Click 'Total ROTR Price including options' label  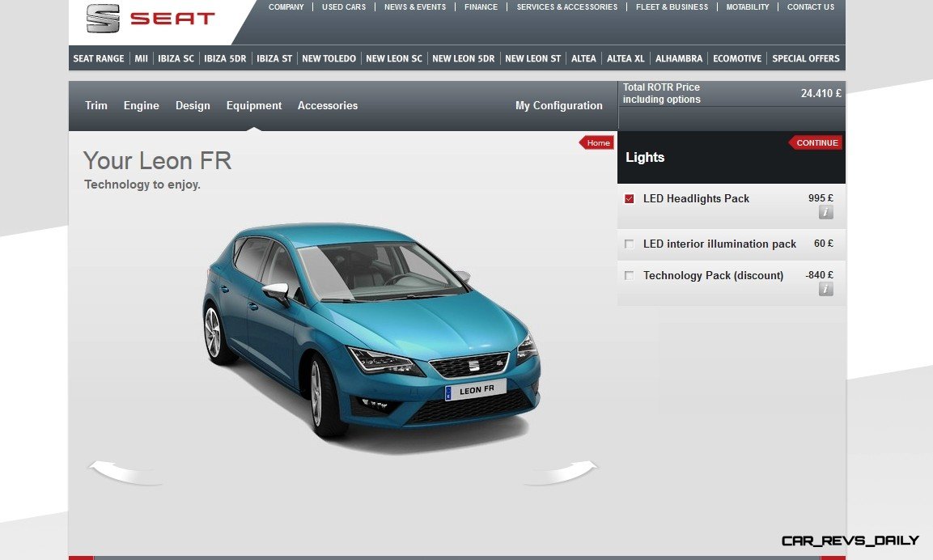coord(662,93)
